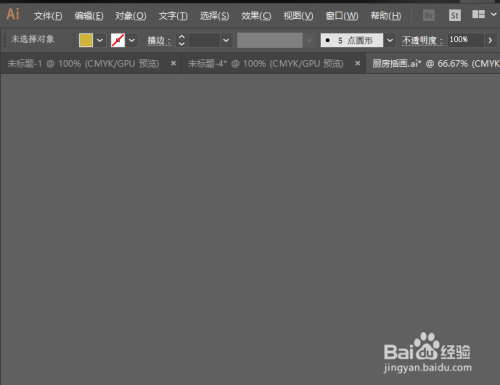500x385 pixels.
Task: Click stroke weight up/down stepper
Action: [182, 40]
